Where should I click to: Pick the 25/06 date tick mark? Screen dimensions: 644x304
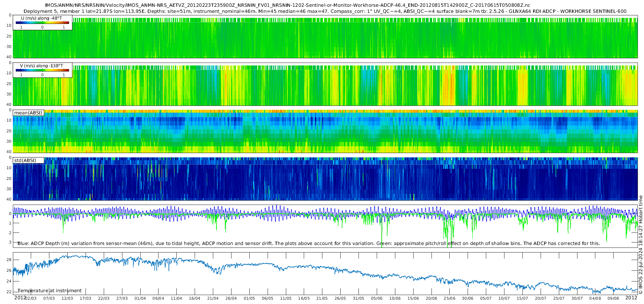click(449, 298)
